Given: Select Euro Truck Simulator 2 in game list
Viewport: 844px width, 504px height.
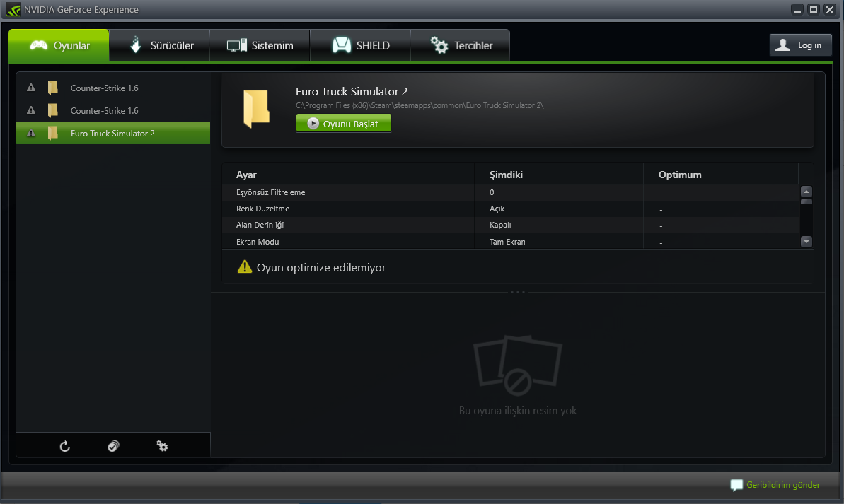Looking at the screenshot, I should point(113,133).
